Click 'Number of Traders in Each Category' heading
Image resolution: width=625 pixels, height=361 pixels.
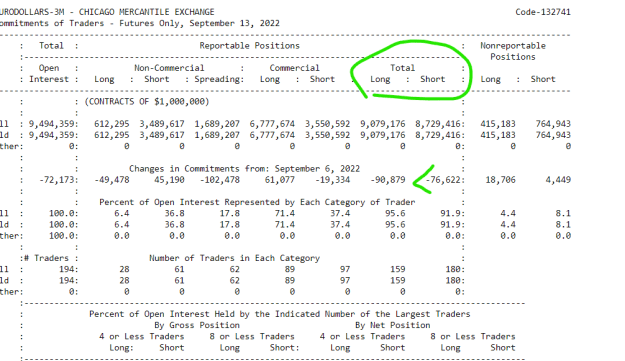[234, 258]
